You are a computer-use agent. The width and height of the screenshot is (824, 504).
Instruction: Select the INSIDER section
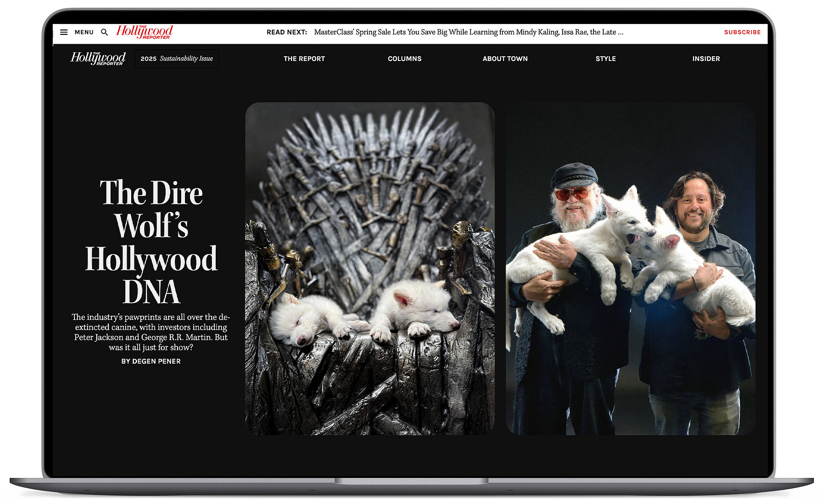[706, 59]
